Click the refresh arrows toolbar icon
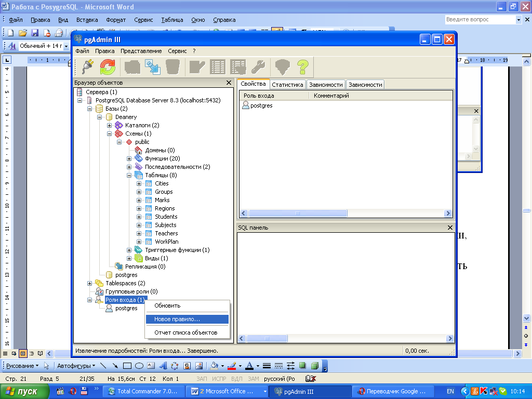532x399 pixels. (x=108, y=66)
